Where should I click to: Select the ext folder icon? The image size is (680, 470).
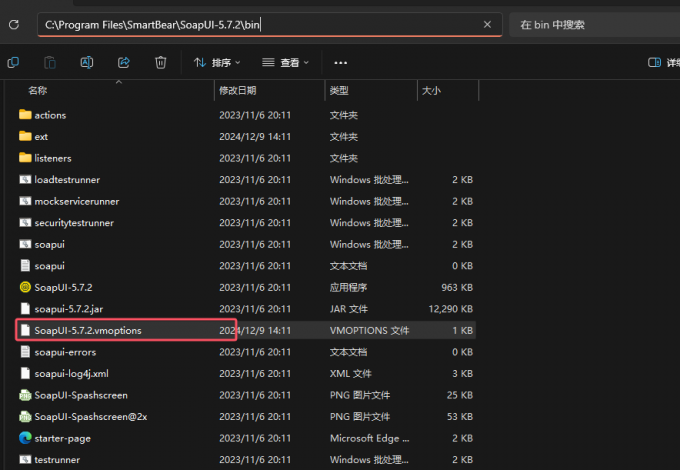[x=25, y=136]
